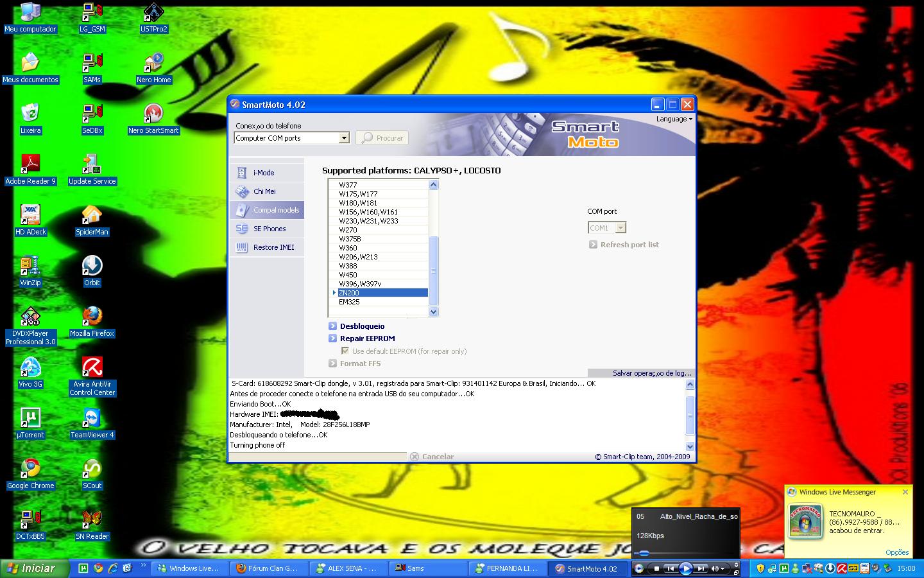924x578 pixels.
Task: Select W156,W160,W161 model row
Action: click(x=382, y=212)
